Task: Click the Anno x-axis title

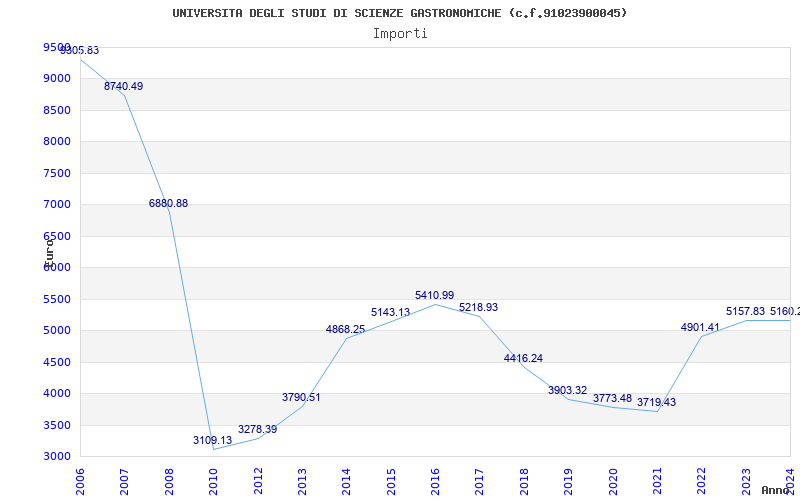Action: click(776, 490)
